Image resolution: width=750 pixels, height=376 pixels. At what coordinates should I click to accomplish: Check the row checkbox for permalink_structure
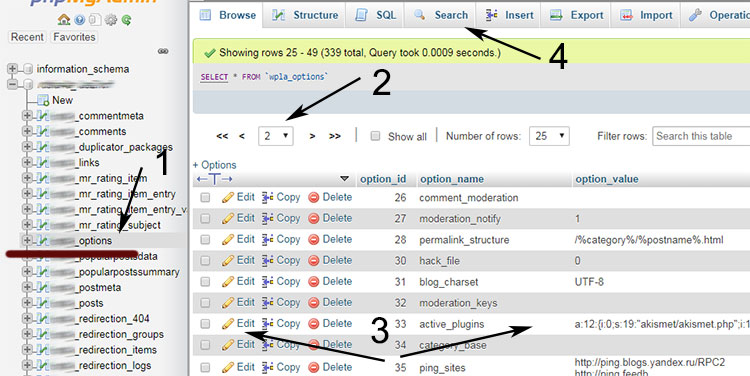pyautogui.click(x=205, y=240)
